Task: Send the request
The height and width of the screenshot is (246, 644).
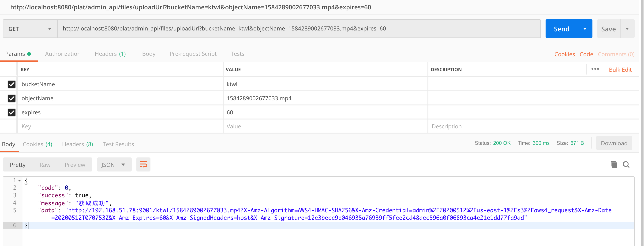Action: pos(561,29)
